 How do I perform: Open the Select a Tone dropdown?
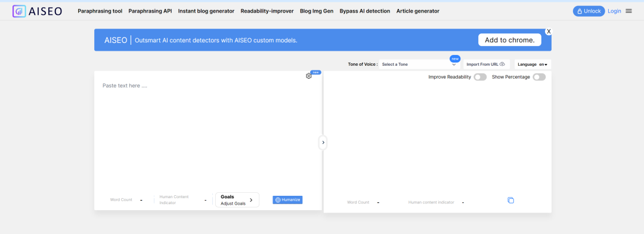419,64
